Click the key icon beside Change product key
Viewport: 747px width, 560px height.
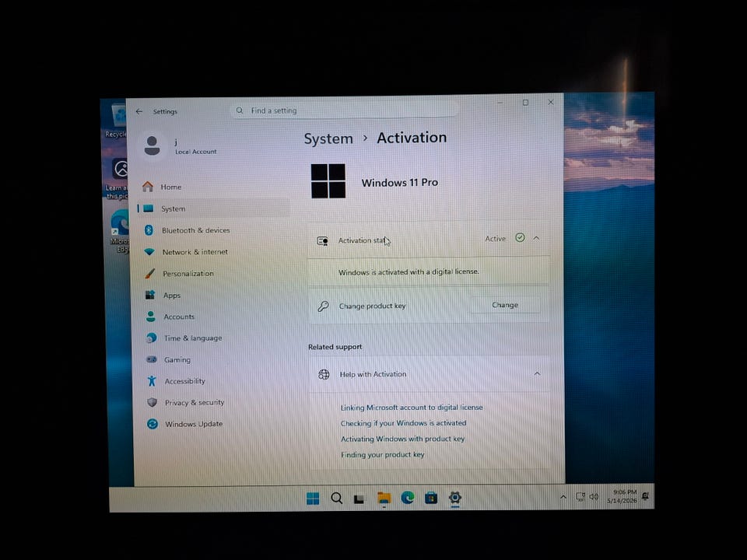(324, 306)
